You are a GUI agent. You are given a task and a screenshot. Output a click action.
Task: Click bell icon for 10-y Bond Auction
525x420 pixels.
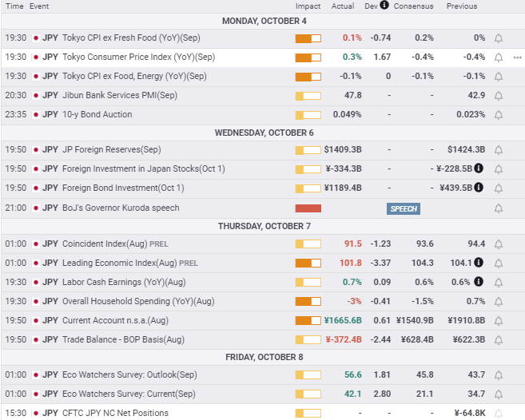(x=499, y=114)
